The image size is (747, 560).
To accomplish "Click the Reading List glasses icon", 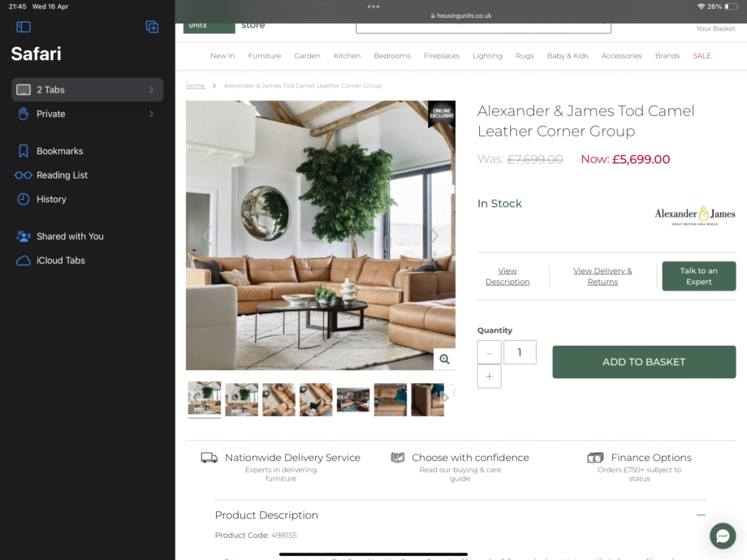I will pyautogui.click(x=24, y=175).
